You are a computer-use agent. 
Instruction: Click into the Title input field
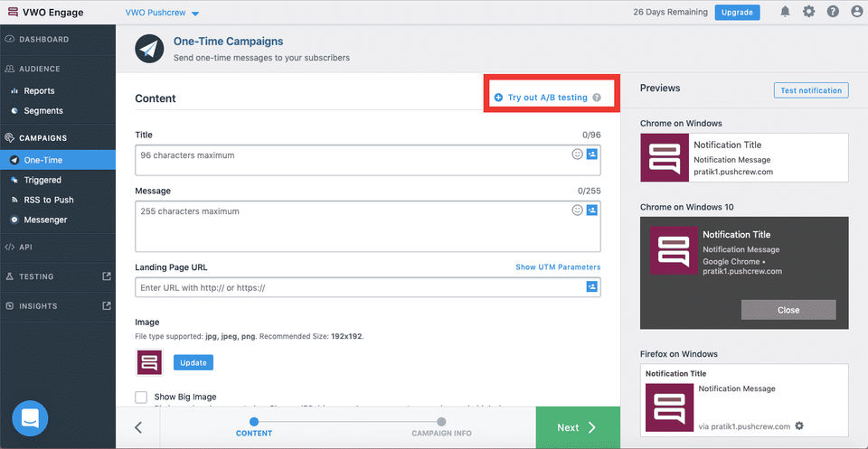pyautogui.click(x=353, y=161)
